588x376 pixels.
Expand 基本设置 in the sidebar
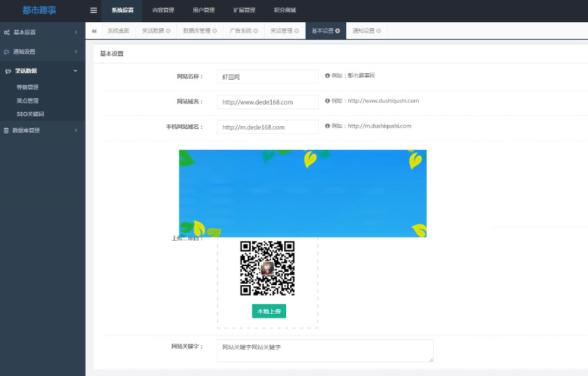point(42,32)
